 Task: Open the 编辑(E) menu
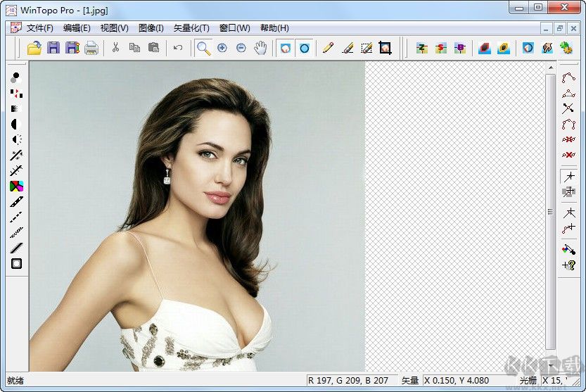coord(77,28)
